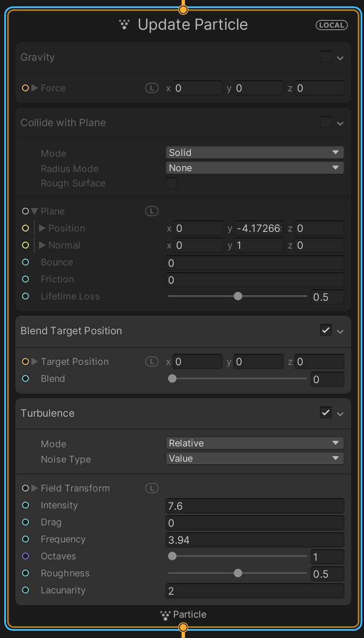Open the Noise Type dropdown
Viewport: 364px width, 638px height.
(x=255, y=458)
